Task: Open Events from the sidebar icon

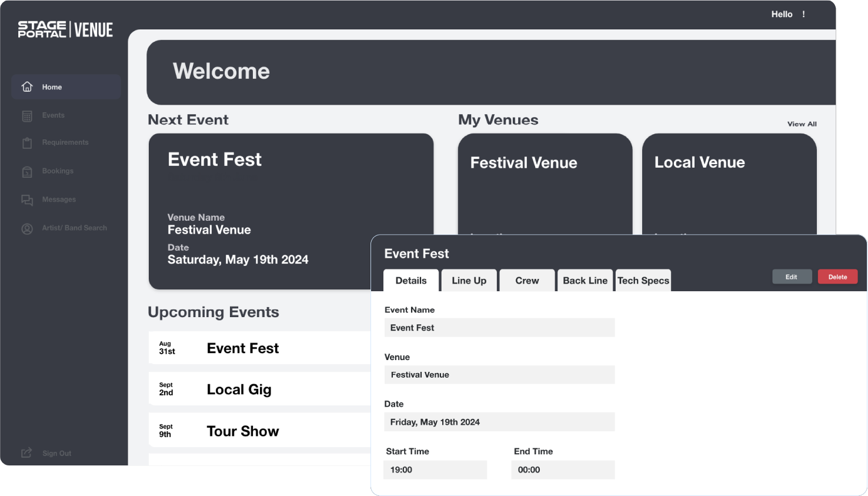Action: 27,115
